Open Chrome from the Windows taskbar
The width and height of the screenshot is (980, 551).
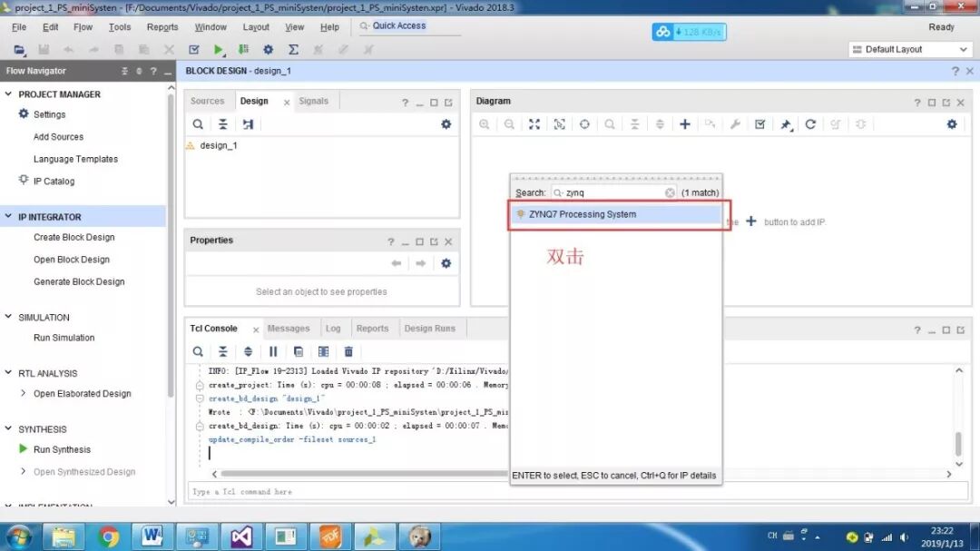tap(108, 536)
